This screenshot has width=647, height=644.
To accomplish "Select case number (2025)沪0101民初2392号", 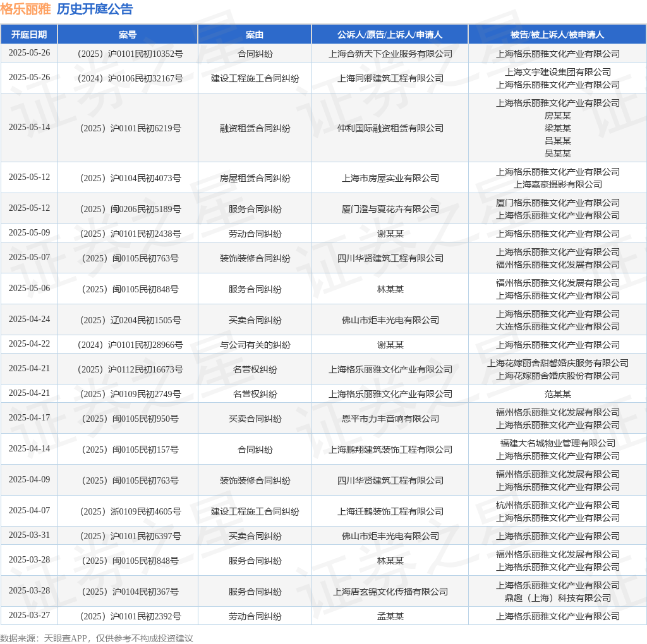I will pyautogui.click(x=130, y=616).
